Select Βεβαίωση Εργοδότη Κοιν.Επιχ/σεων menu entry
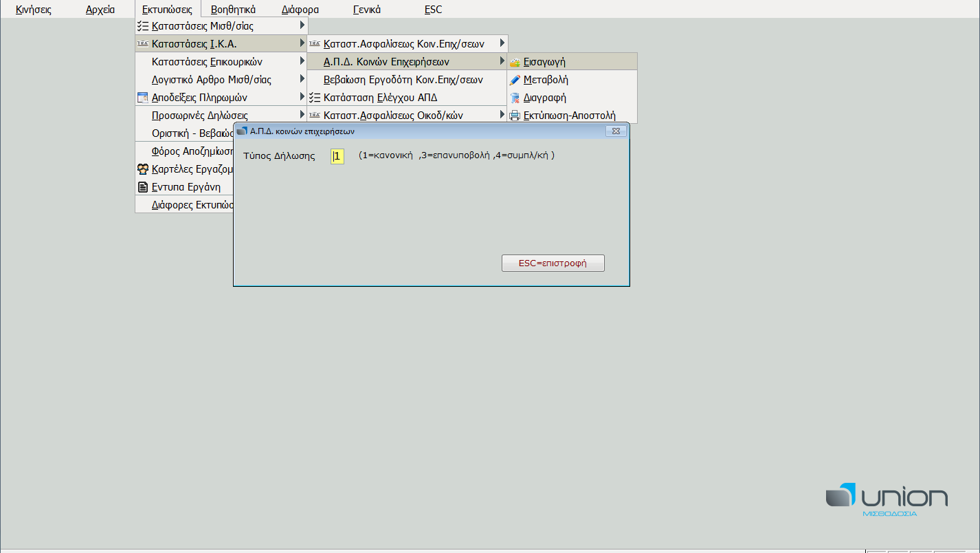The width and height of the screenshot is (980, 553). pyautogui.click(x=403, y=80)
